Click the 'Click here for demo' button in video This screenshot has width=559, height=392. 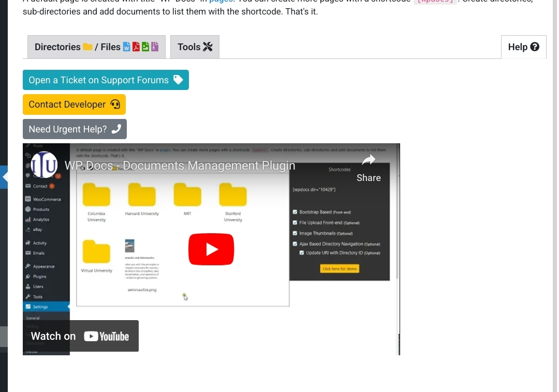[340, 269]
